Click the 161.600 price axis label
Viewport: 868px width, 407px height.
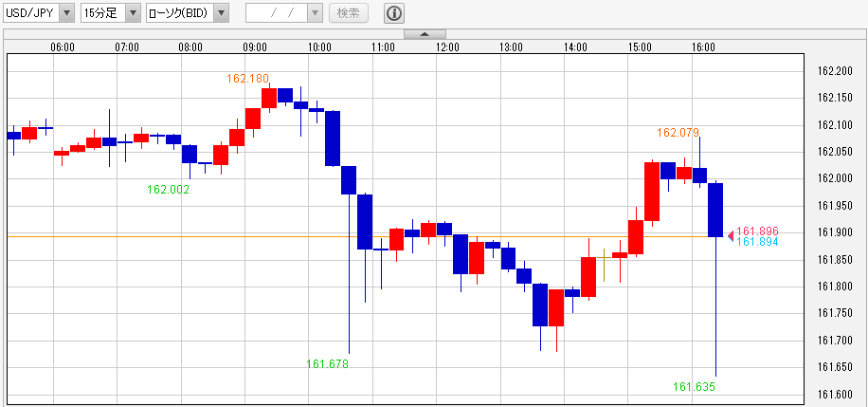point(836,395)
